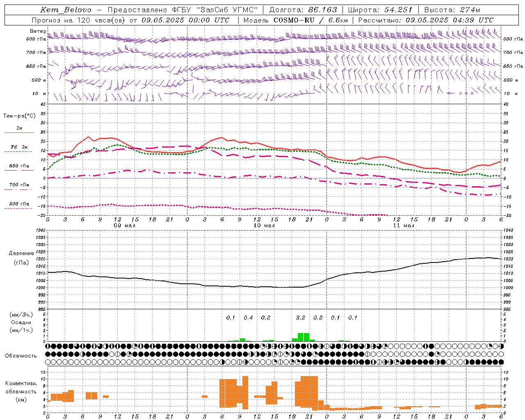Click the 09 мая date label
The width and height of the screenshot is (525, 420).
point(125,226)
